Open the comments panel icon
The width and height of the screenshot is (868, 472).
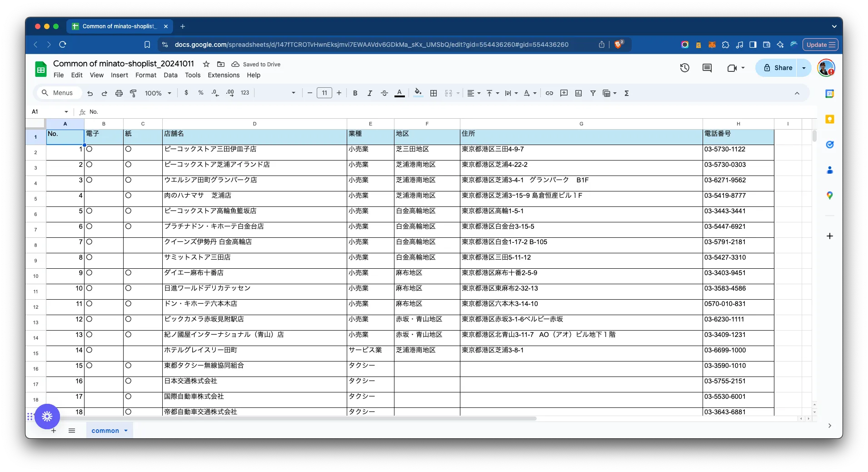pos(707,68)
